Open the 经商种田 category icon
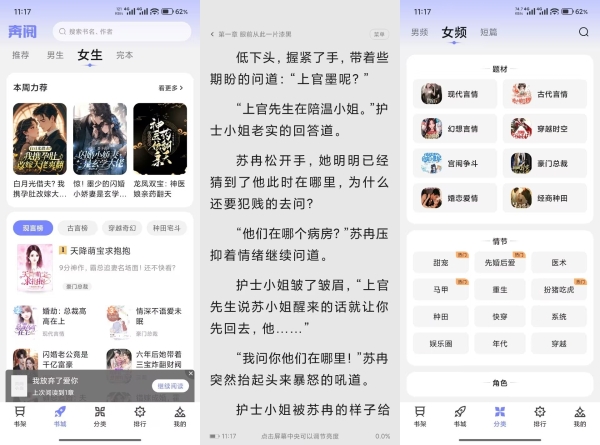Screen dimensions: 600x445 [521, 198]
